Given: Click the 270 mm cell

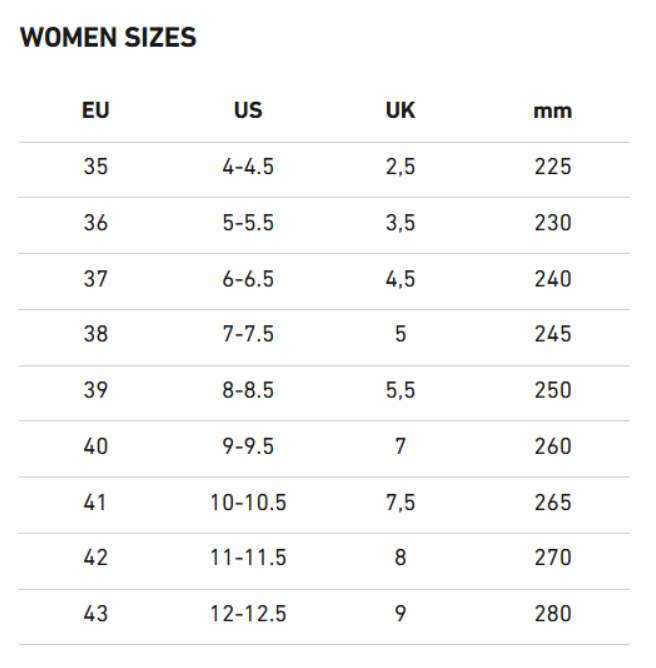Looking at the screenshot, I should pyautogui.click(x=552, y=557).
